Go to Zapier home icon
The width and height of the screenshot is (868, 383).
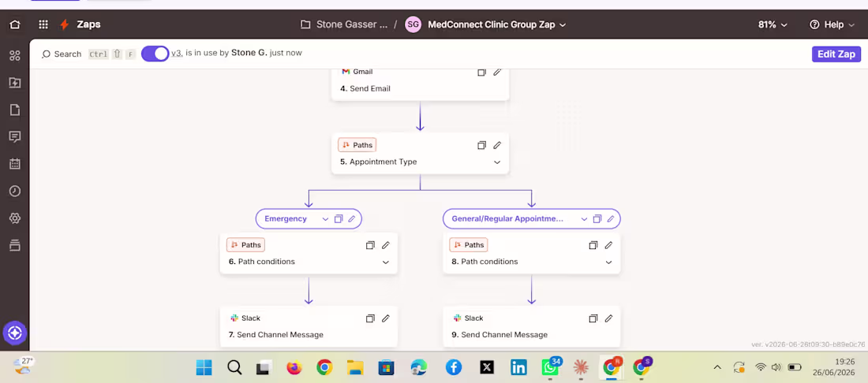(15, 24)
